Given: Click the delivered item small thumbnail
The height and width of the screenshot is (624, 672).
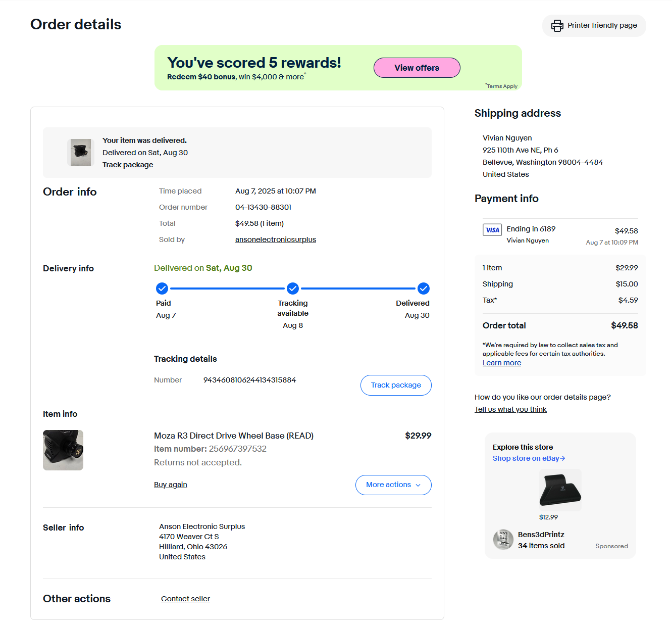Looking at the screenshot, I should point(81,153).
